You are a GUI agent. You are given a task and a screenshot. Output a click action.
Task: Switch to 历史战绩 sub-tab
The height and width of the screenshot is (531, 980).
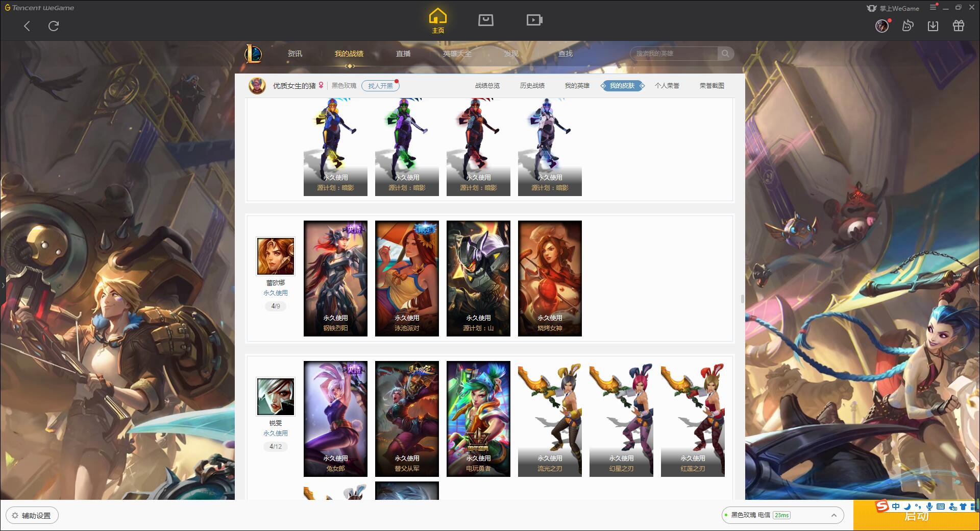[532, 86]
